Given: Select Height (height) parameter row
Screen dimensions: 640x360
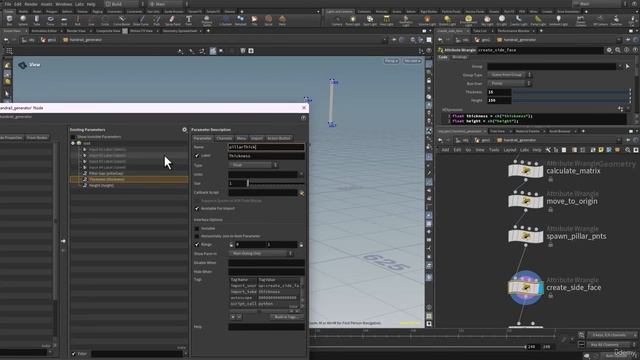Looking at the screenshot, I should tap(129, 185).
